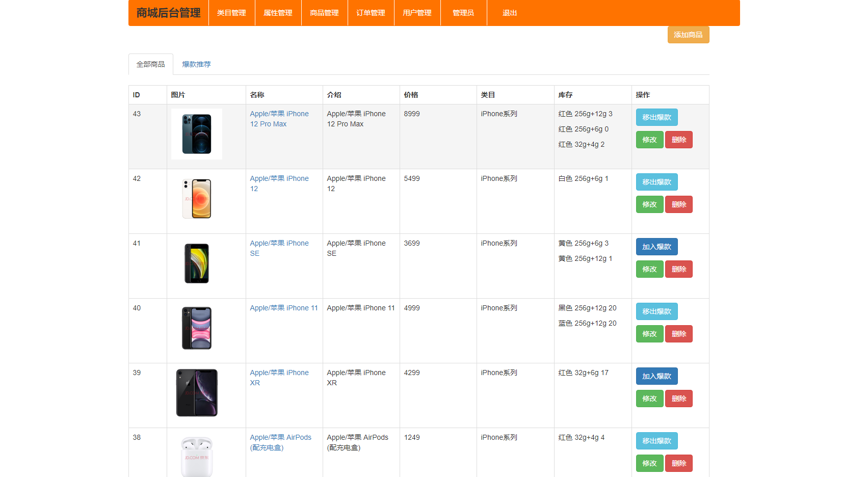The height and width of the screenshot is (477, 868).
Task: Switch to the 爆款推荐 tab
Action: pos(196,64)
